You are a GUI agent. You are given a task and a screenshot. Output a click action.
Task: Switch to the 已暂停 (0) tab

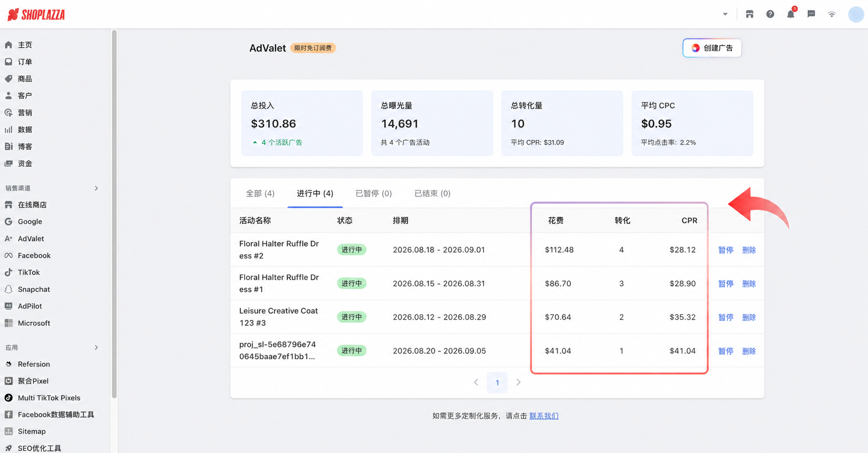374,193
